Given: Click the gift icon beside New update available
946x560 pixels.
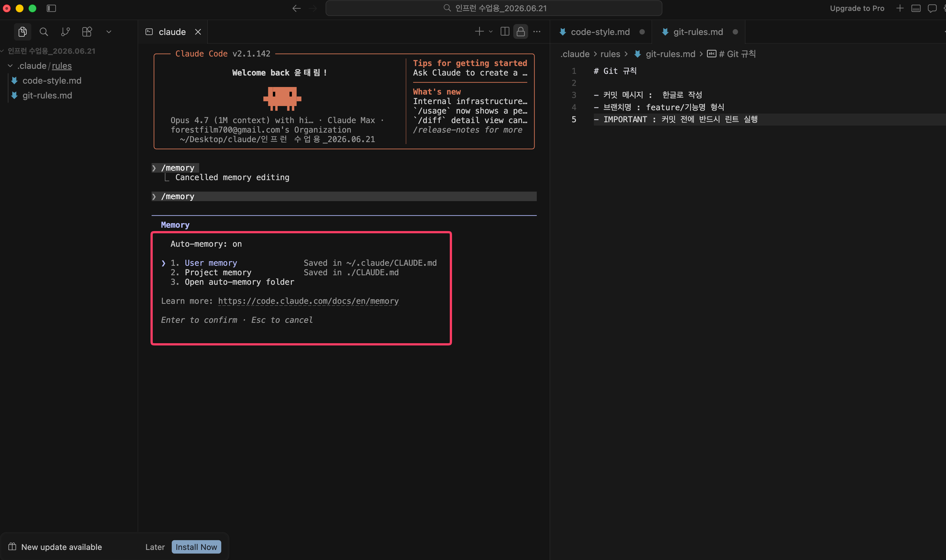Looking at the screenshot, I should click(x=13, y=547).
